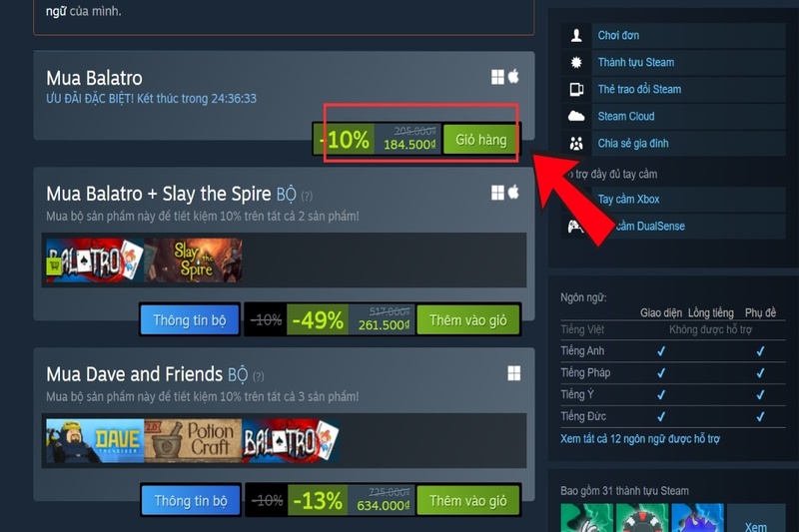The height and width of the screenshot is (532, 799).
Task: Click the Steam achievements starburst icon
Action: (x=576, y=62)
